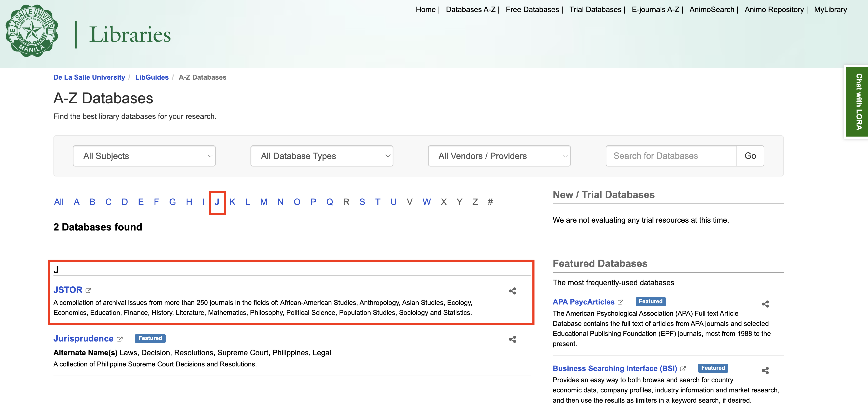This screenshot has height=408, width=868.
Task: Filter databases by letter T
Action: click(378, 202)
